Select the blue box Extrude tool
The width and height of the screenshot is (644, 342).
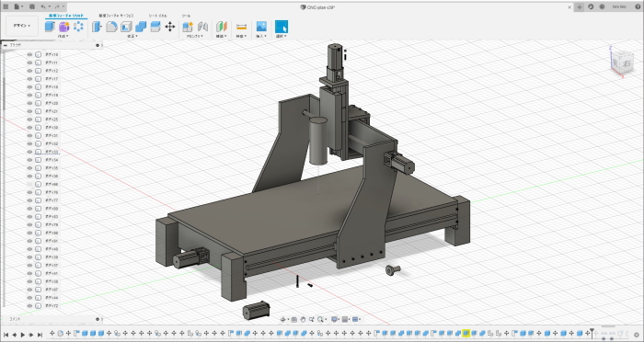[x=50, y=27]
